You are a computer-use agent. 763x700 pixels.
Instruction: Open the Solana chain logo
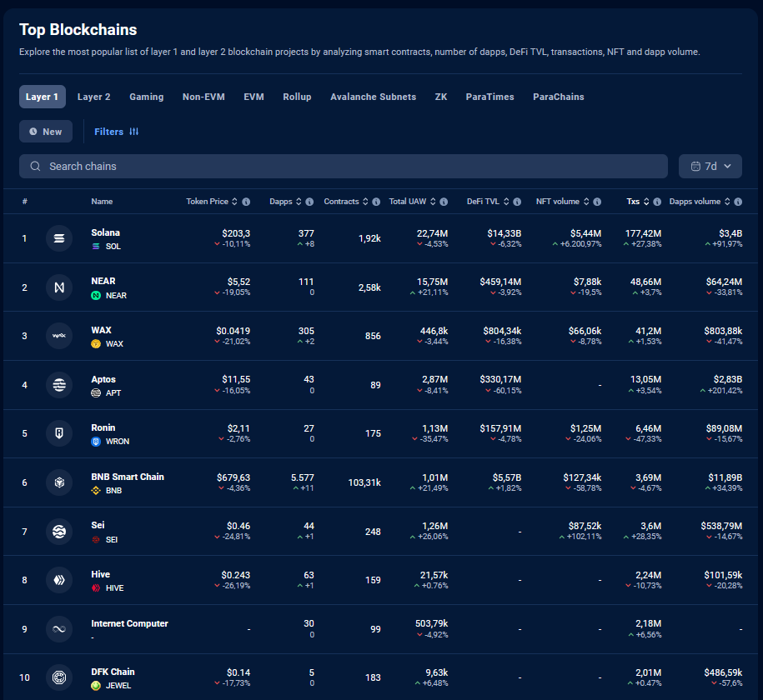[x=59, y=238]
